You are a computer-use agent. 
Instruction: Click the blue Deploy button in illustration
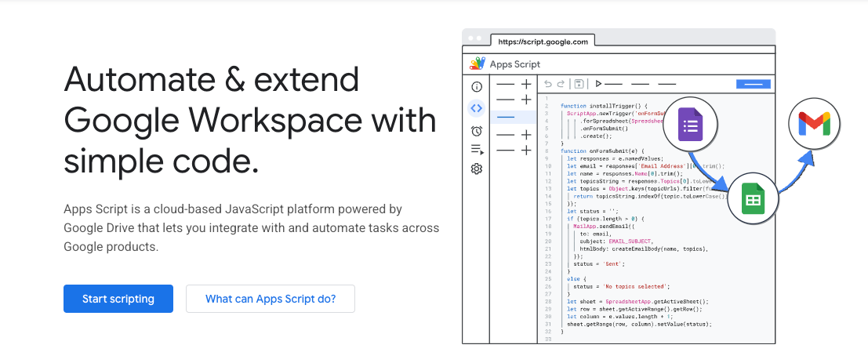(754, 84)
